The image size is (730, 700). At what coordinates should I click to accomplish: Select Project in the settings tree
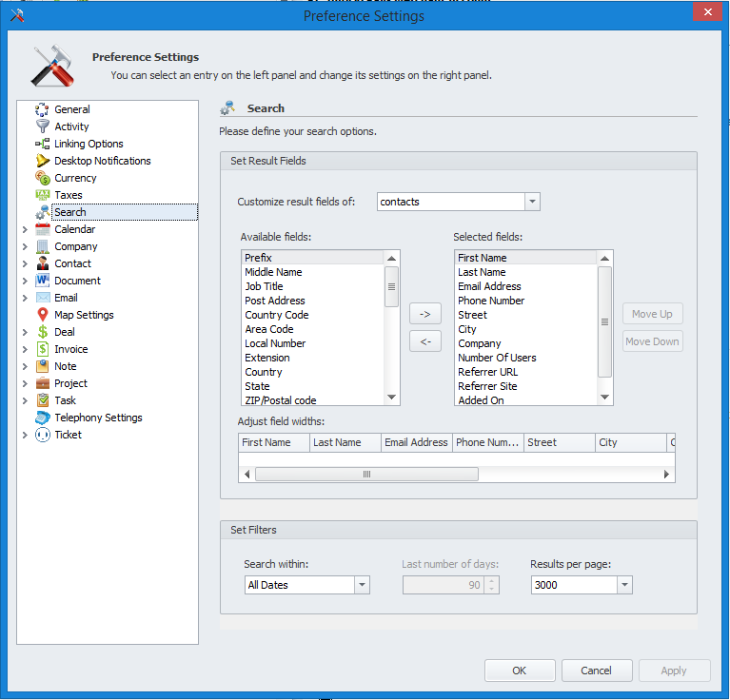coord(70,383)
